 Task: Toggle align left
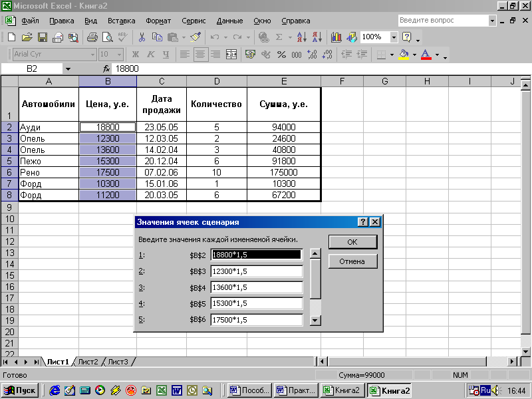(185, 55)
